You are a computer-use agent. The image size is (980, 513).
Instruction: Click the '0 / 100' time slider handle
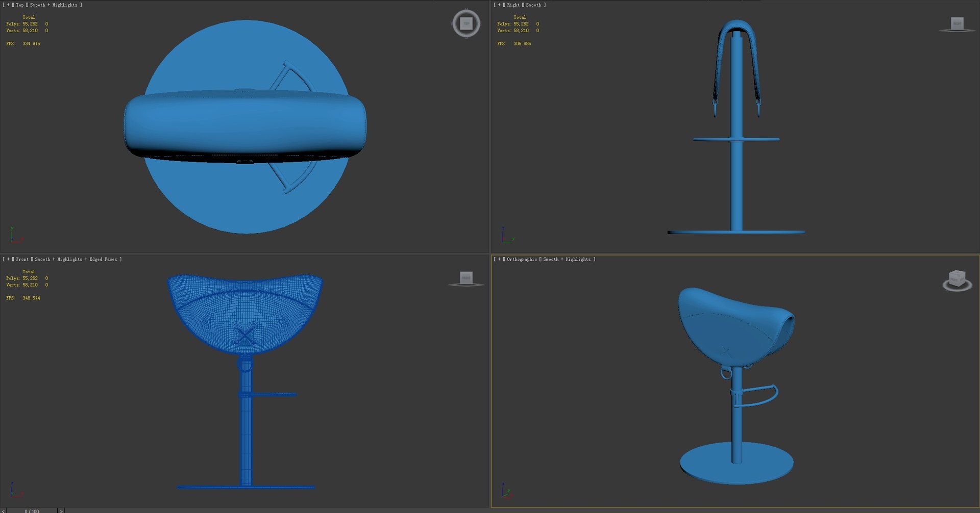[x=32, y=510]
